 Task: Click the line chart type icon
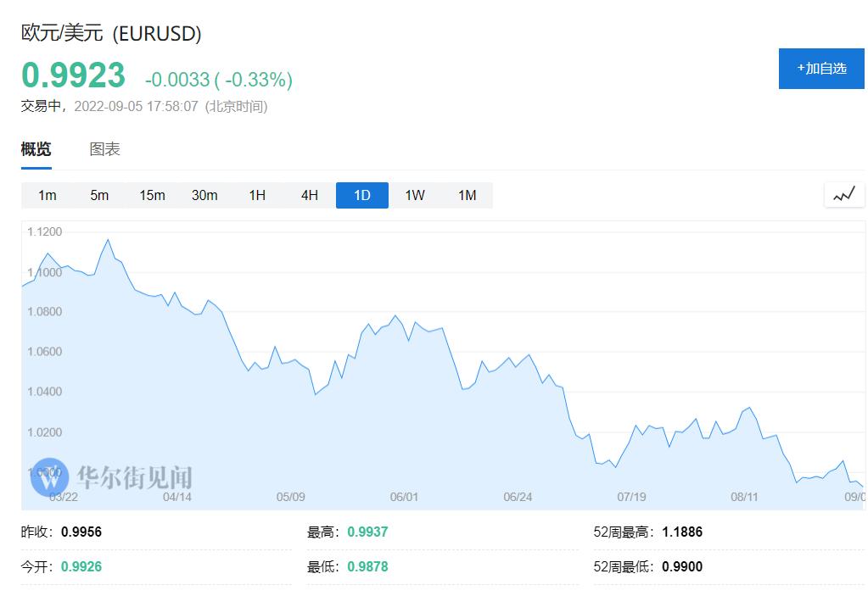pyautogui.click(x=843, y=195)
